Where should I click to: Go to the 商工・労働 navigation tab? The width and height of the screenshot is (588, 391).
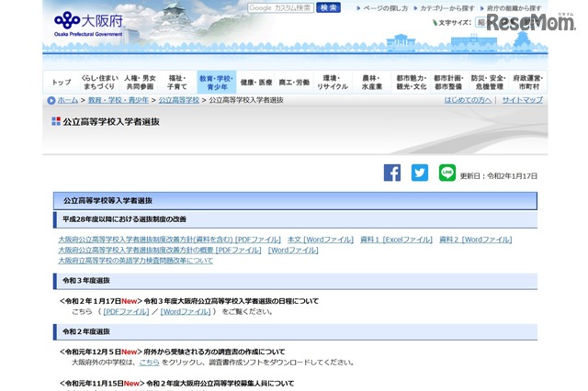295,82
